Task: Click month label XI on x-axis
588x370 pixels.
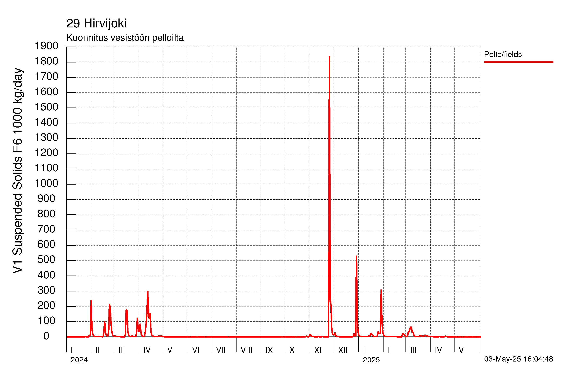Action: click(318, 350)
